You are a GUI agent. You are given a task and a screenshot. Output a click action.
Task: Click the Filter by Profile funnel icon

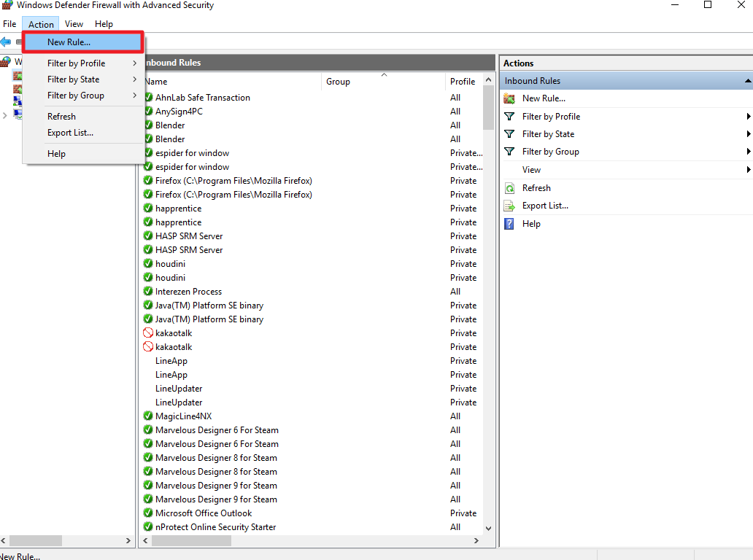(509, 117)
